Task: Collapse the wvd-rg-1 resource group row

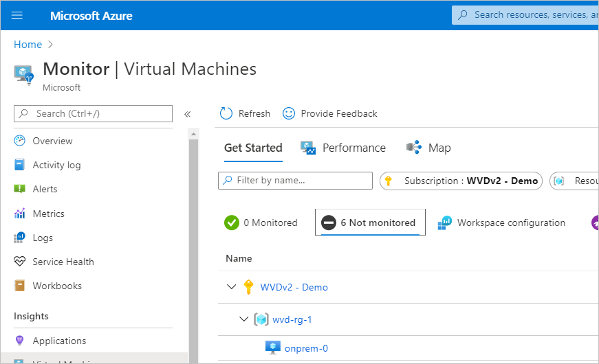Action: 243,319
